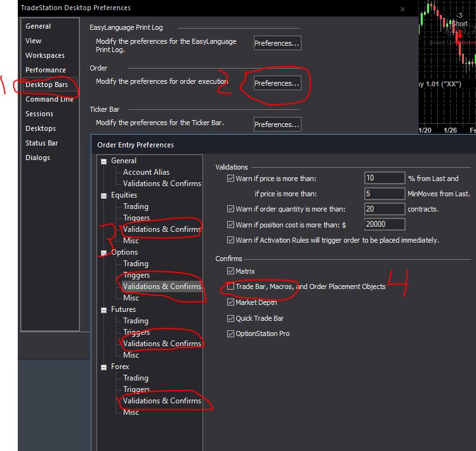This screenshot has width=476, height=451.
Task: Toggle Warn if position cost checkbox
Action: [231, 225]
